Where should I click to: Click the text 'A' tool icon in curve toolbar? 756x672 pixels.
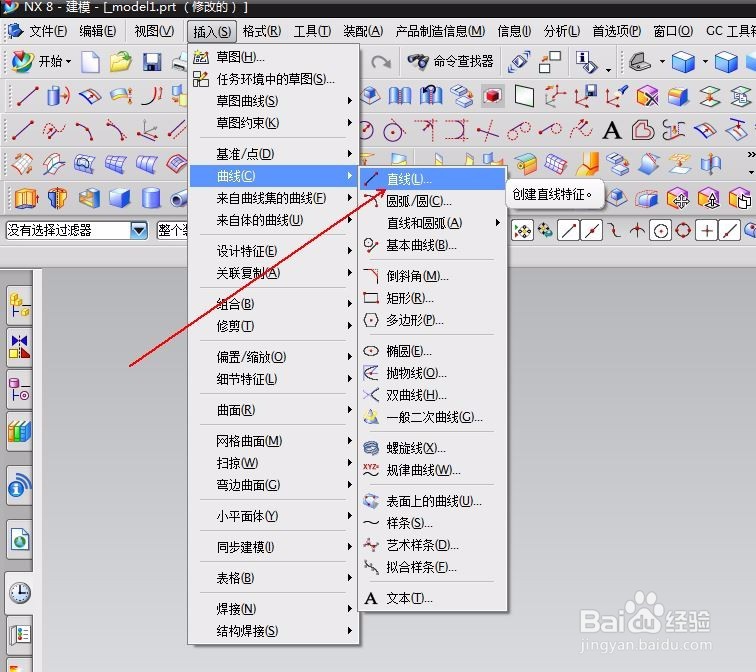click(612, 130)
